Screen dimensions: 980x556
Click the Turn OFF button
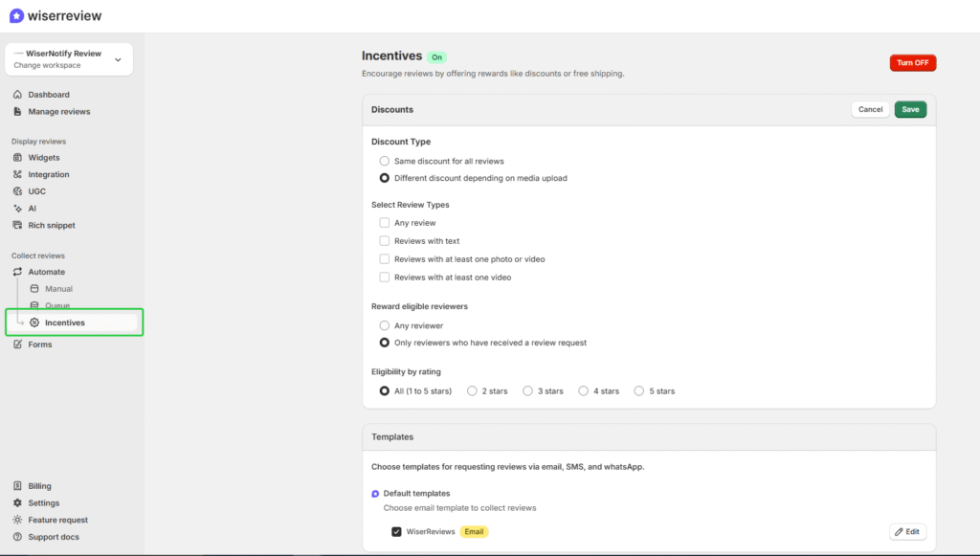[912, 62]
